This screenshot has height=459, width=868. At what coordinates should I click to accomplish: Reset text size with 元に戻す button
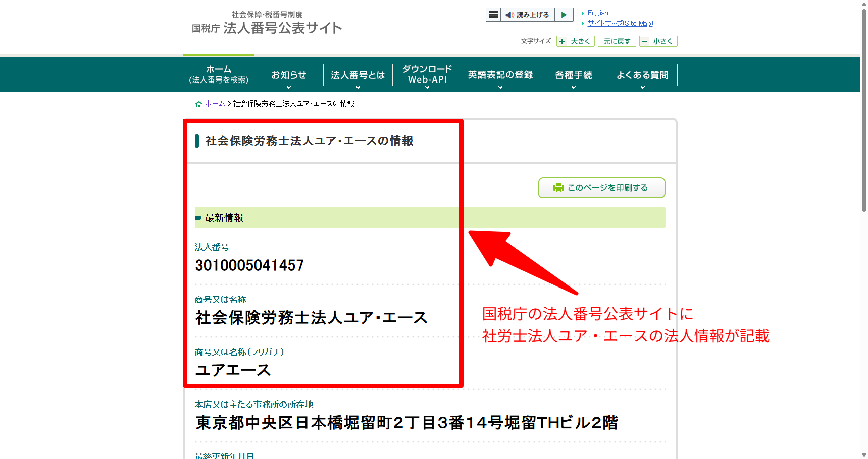pos(617,41)
